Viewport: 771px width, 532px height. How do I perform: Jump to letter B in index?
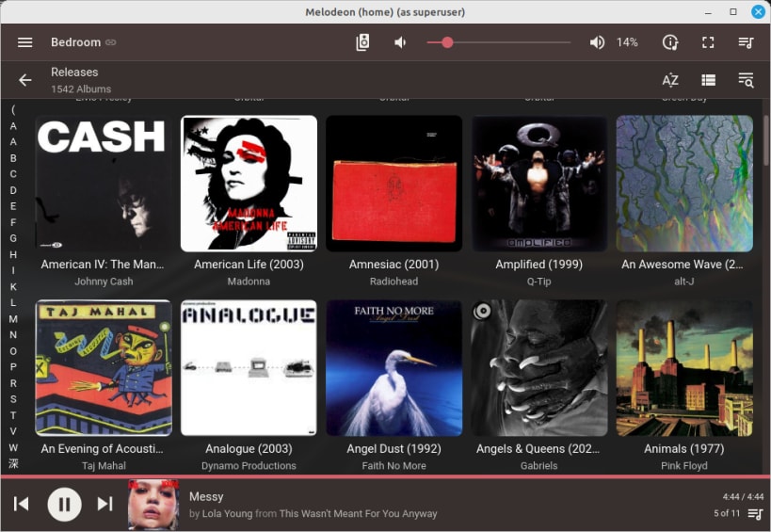[13, 158]
